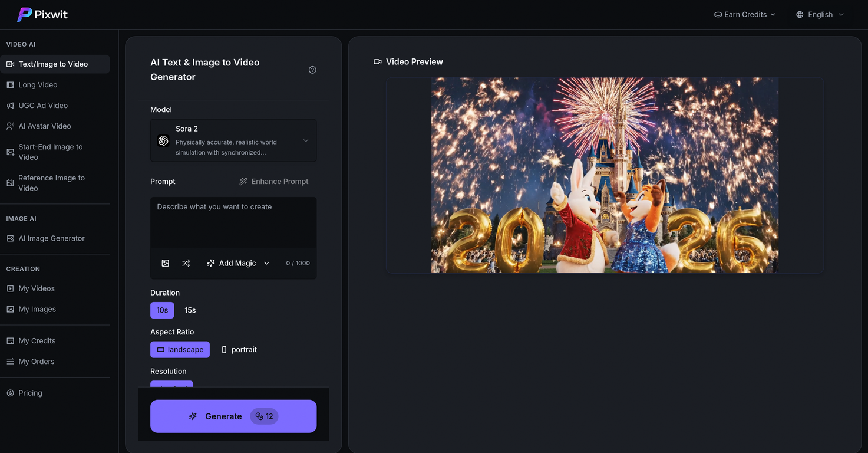868x453 pixels.
Task: Click the 0 / 1000 character counter
Action: click(x=298, y=263)
